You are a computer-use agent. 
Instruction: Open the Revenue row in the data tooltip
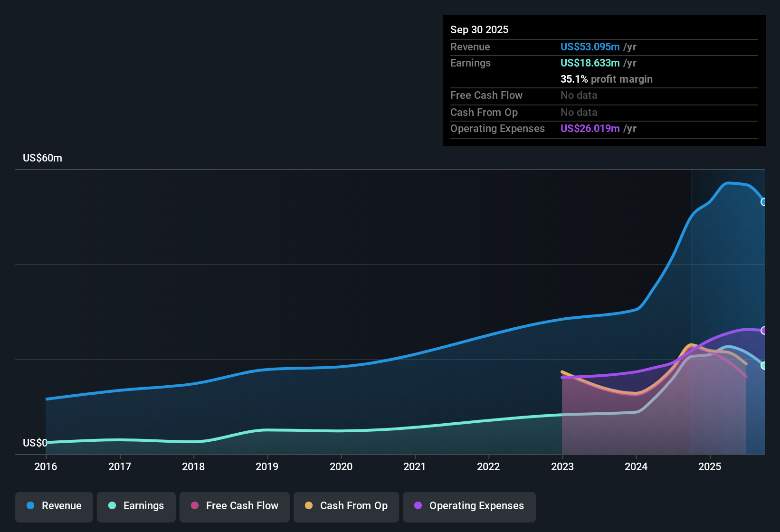(470, 47)
